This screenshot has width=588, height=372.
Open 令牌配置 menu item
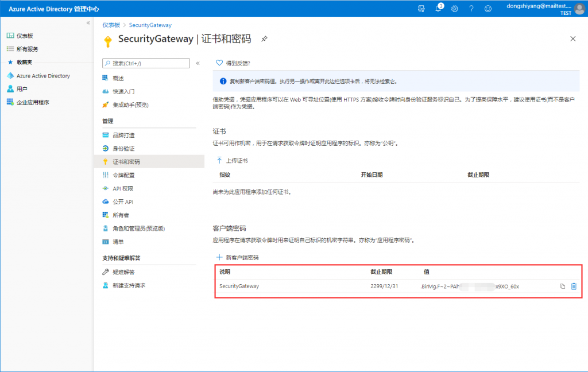[123, 175]
